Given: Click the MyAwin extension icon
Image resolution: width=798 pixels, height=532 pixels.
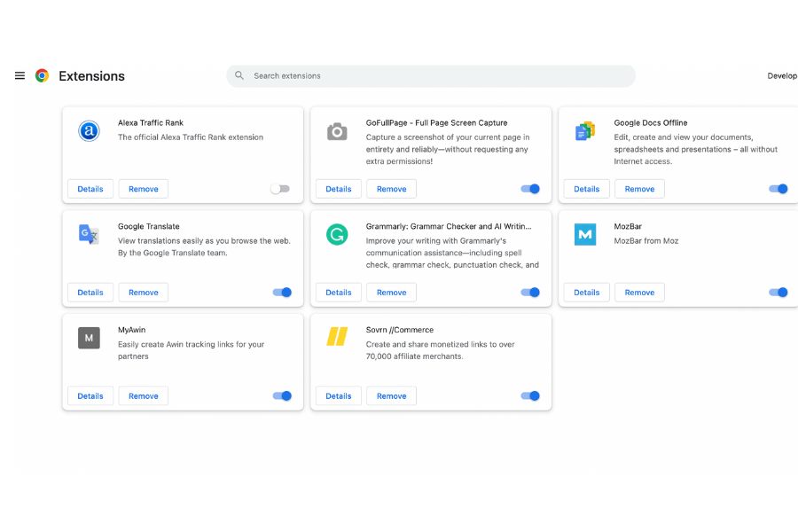Looking at the screenshot, I should point(88,338).
